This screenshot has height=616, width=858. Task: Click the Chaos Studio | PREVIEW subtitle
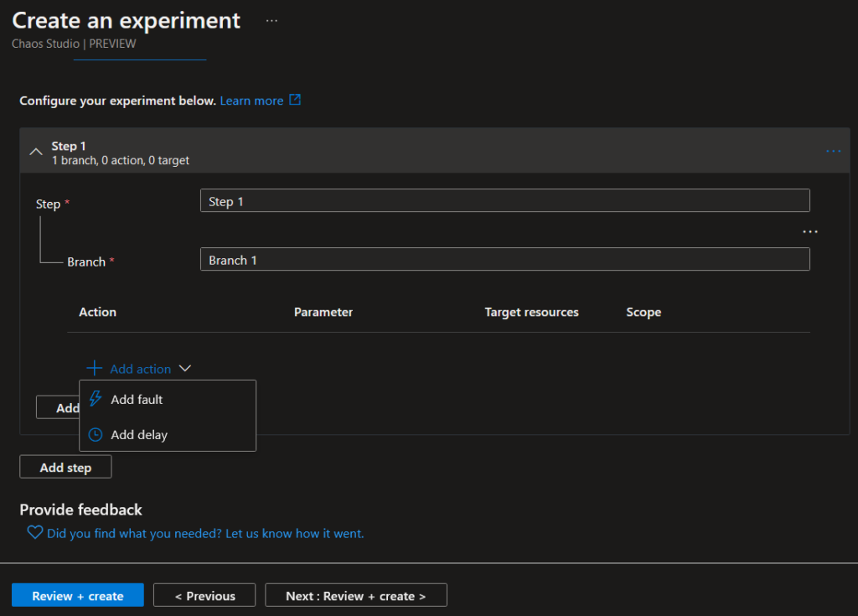74,44
